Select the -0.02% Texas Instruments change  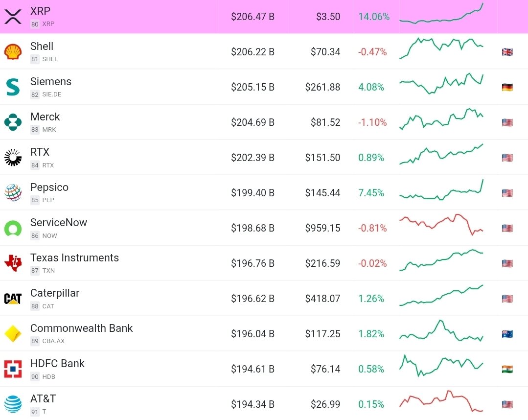click(372, 263)
